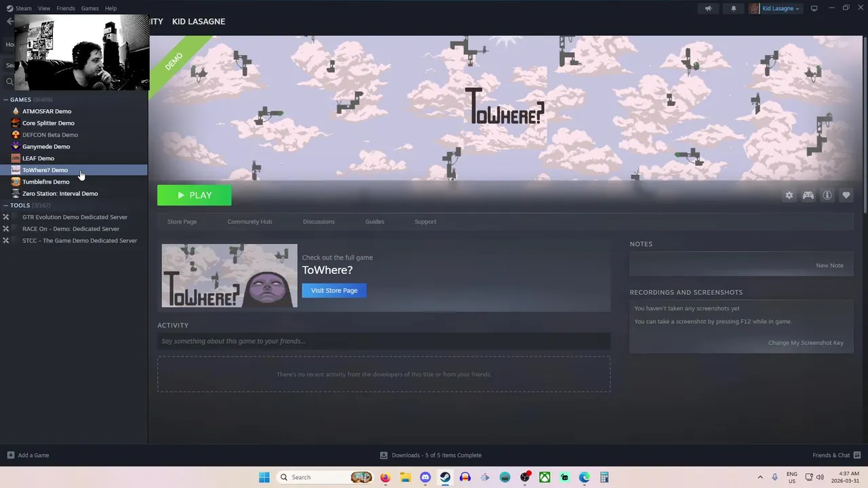Screen dimensions: 868x488
Task: Click RACE On server tool icon
Action: [x=6, y=228]
